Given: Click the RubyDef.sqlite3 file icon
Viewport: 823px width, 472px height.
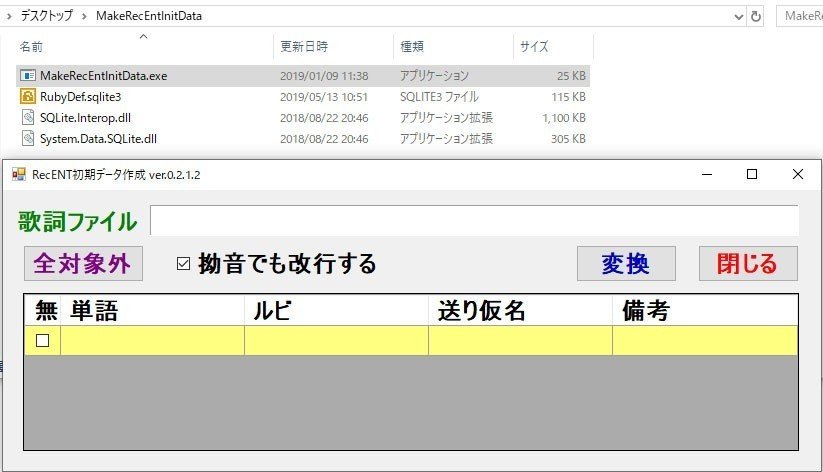Looking at the screenshot, I should (x=28, y=97).
